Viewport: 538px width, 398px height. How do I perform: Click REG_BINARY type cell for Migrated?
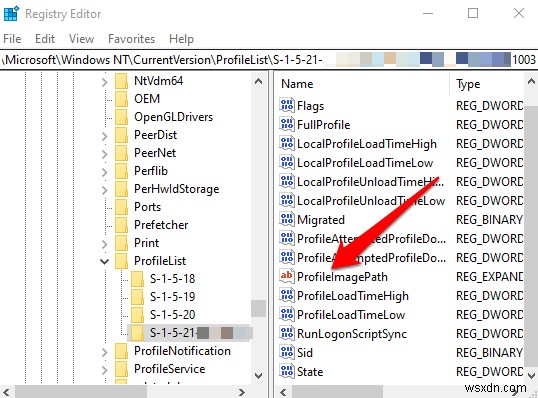click(x=490, y=220)
